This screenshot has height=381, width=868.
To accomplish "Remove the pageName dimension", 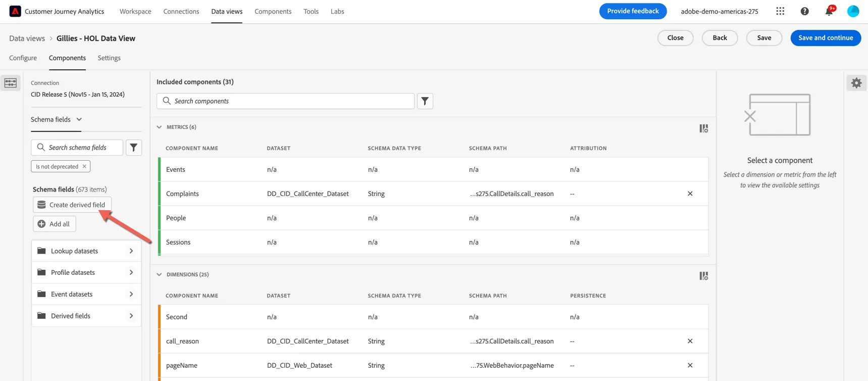I will coord(690,365).
